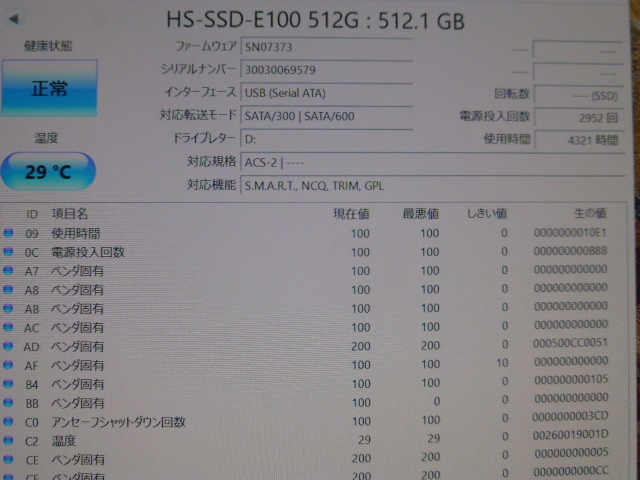Image resolution: width=640 pixels, height=480 pixels.
Task: Click the status icon of row AB
Action: [x=8, y=308]
